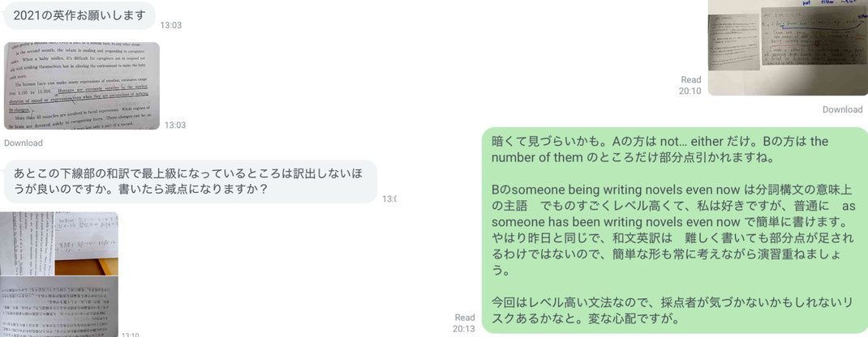This screenshot has height=337, width=868.
Task: Click the "2021の英作お願いします" message bubble
Action: pyautogui.click(x=79, y=15)
